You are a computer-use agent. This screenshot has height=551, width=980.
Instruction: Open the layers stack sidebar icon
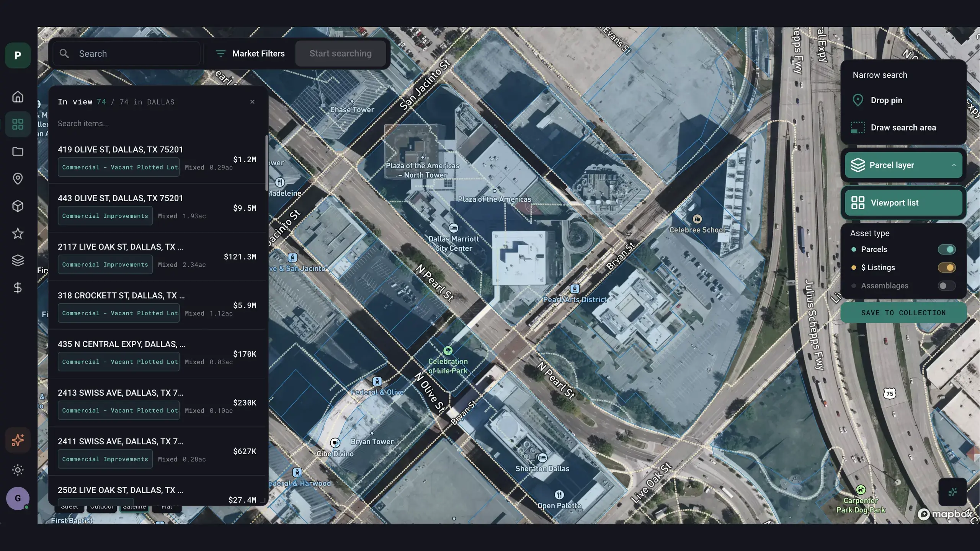coord(18,261)
